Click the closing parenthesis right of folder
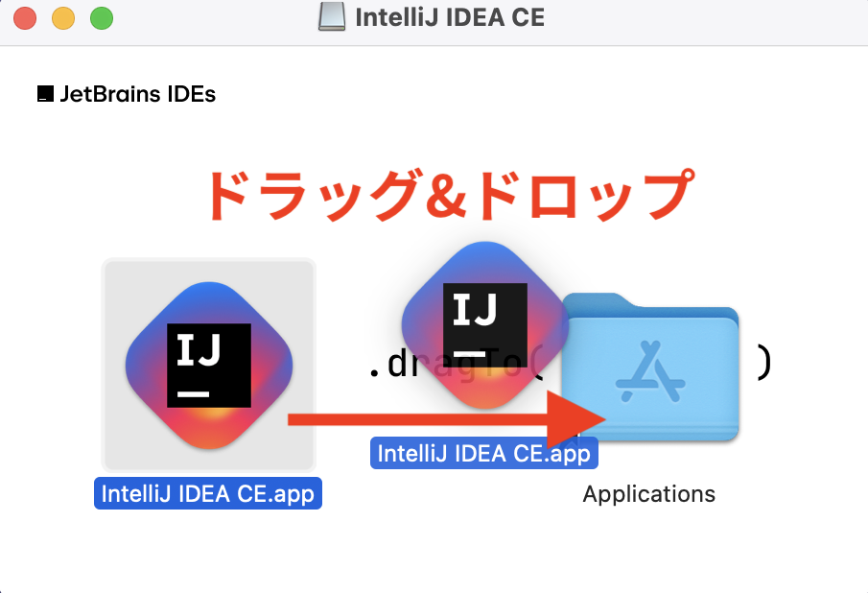Screen dimensions: 868x593 (763, 363)
